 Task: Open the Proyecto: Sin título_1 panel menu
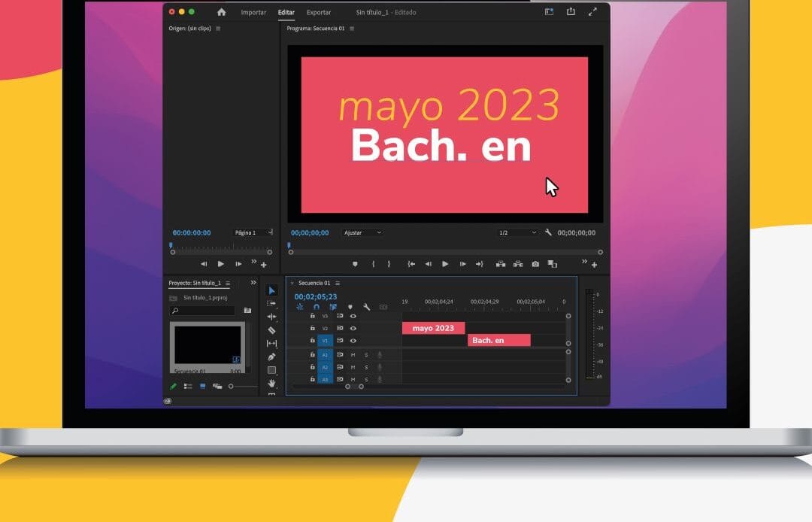228,284
